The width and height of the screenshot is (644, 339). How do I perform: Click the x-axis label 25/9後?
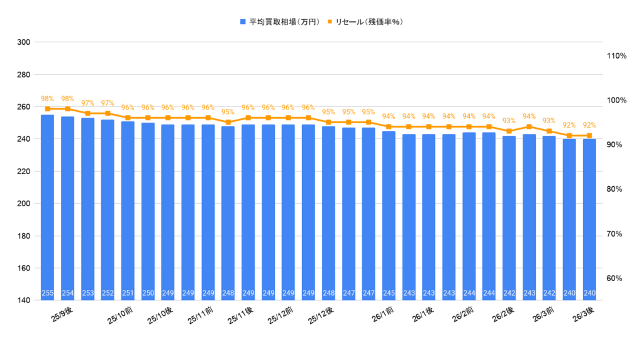tap(62, 315)
